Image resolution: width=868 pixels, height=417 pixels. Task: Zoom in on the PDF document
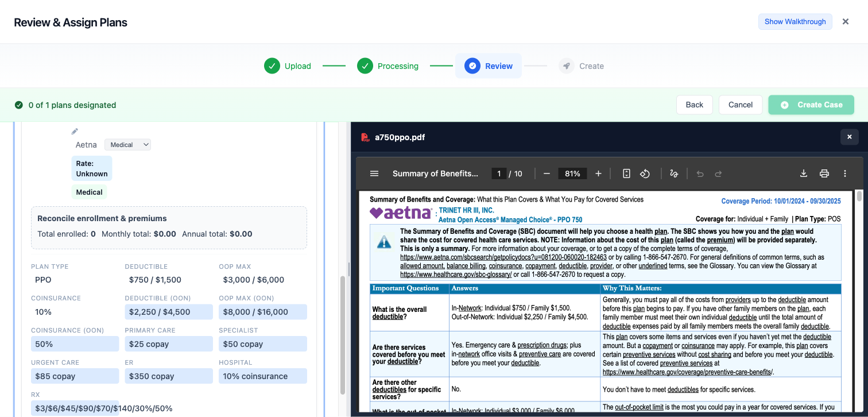tap(598, 173)
